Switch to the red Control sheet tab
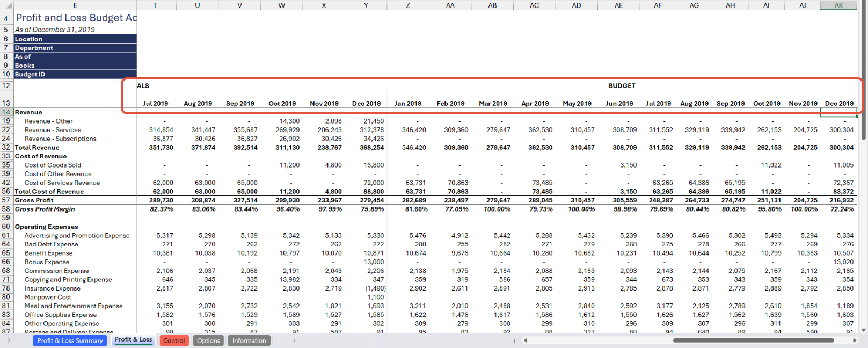868x348 pixels. click(174, 340)
